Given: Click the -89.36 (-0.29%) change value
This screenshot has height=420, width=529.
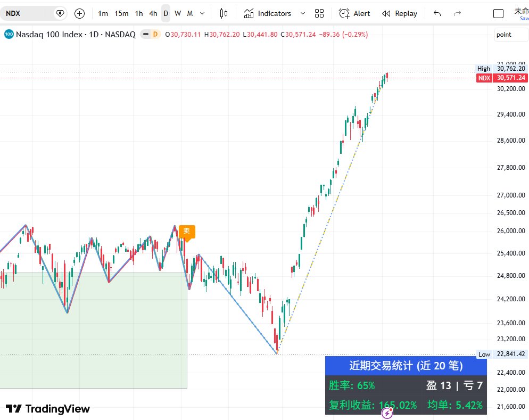Looking at the screenshot, I should pos(343,35).
